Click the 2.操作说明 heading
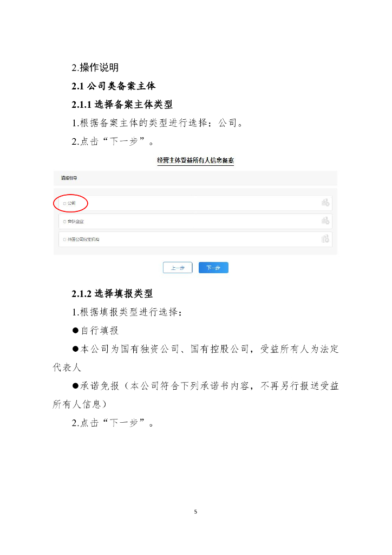This screenshot has width=392, height=555. click(x=95, y=67)
